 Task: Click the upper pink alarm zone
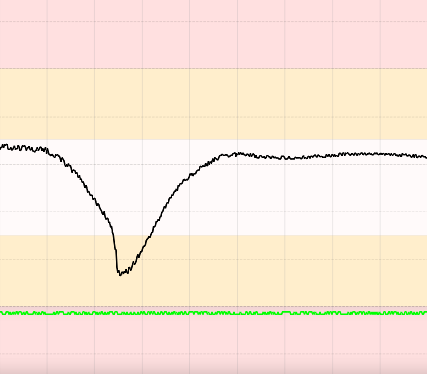click(x=213, y=34)
